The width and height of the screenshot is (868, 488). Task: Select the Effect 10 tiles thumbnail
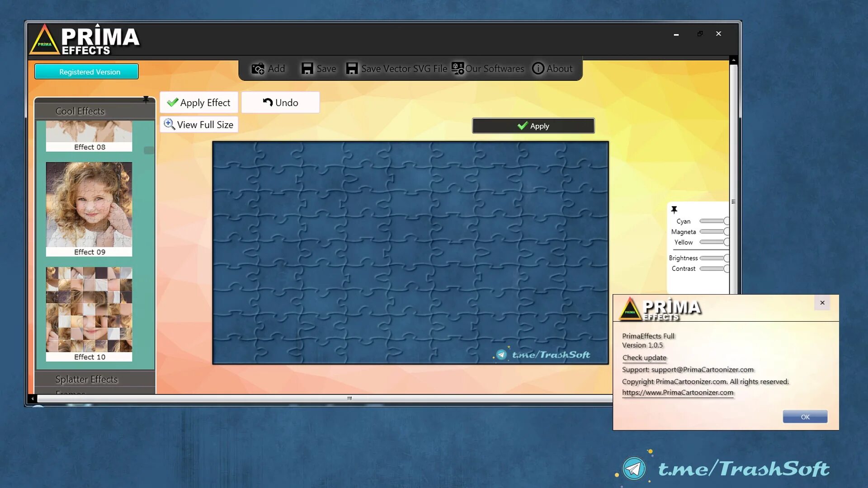pyautogui.click(x=89, y=314)
